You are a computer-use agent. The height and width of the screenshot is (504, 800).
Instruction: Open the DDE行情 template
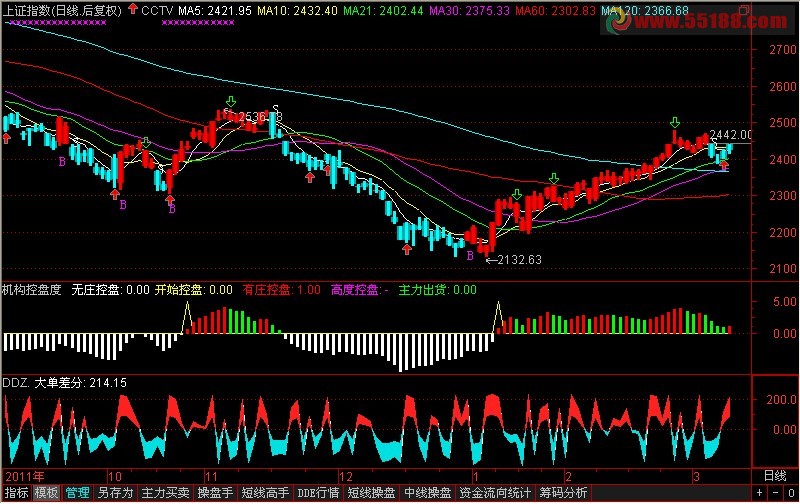tap(318, 493)
